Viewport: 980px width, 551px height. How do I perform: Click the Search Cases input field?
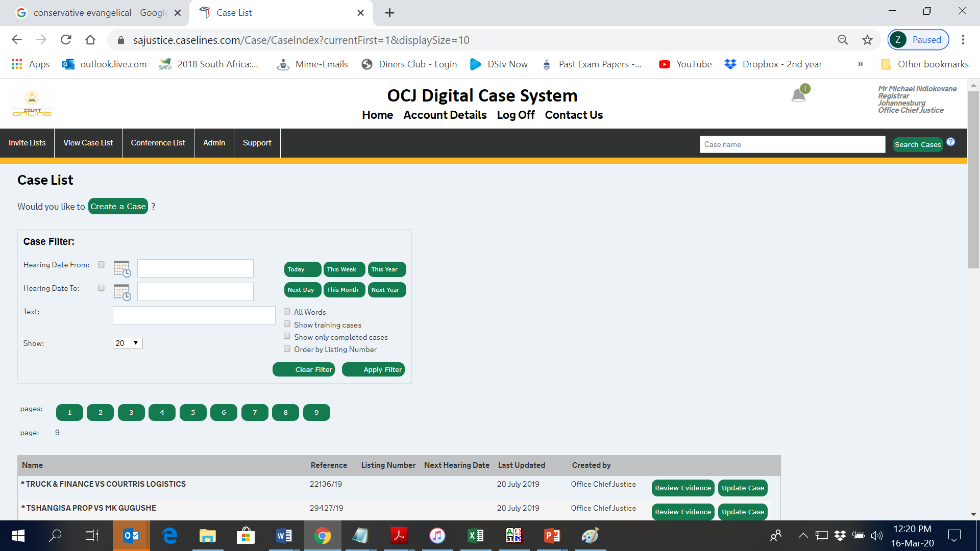click(x=792, y=144)
